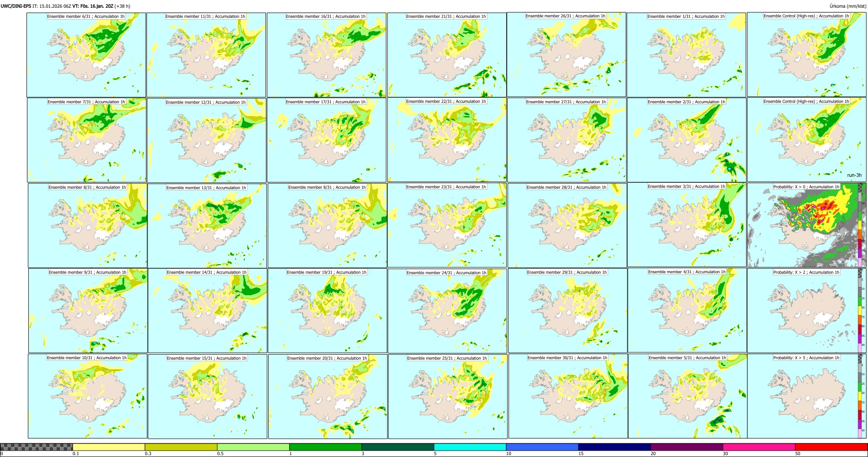Click the 'Ensemble member 15/31 ; Accumulation 1h' label
The image size is (868, 457).
(206, 358)
